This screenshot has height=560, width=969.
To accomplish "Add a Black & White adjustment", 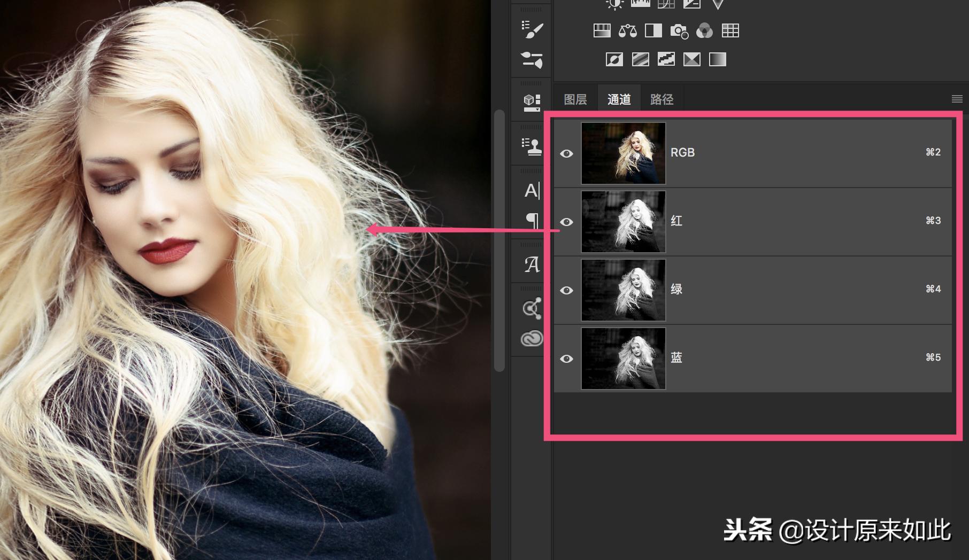I will click(653, 31).
